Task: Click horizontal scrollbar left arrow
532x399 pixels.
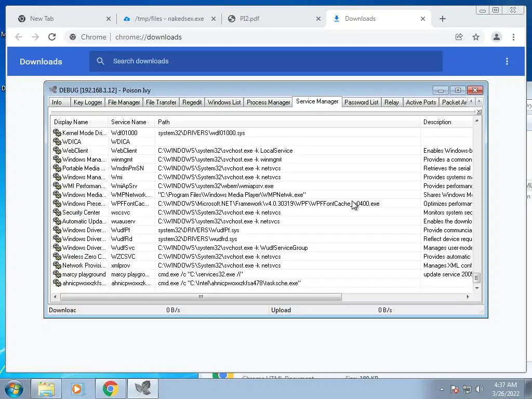Action: point(55,297)
